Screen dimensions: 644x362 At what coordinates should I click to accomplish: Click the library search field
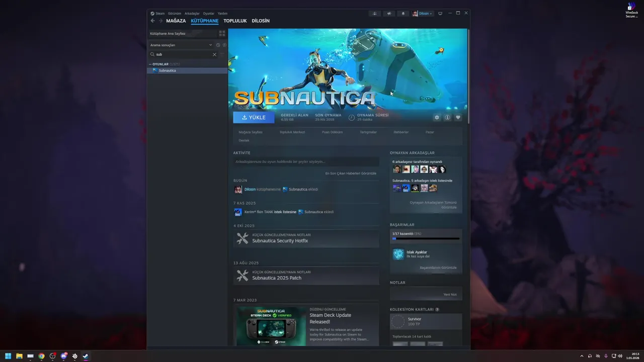(x=184, y=54)
